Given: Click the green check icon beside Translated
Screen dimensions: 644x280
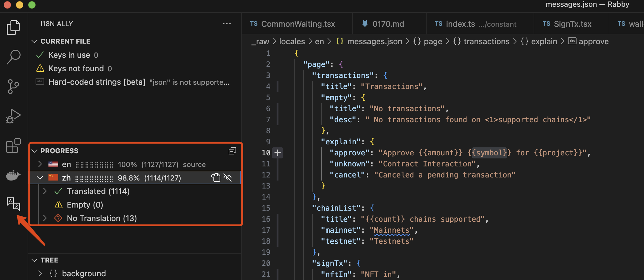Looking at the screenshot, I should [x=58, y=191].
